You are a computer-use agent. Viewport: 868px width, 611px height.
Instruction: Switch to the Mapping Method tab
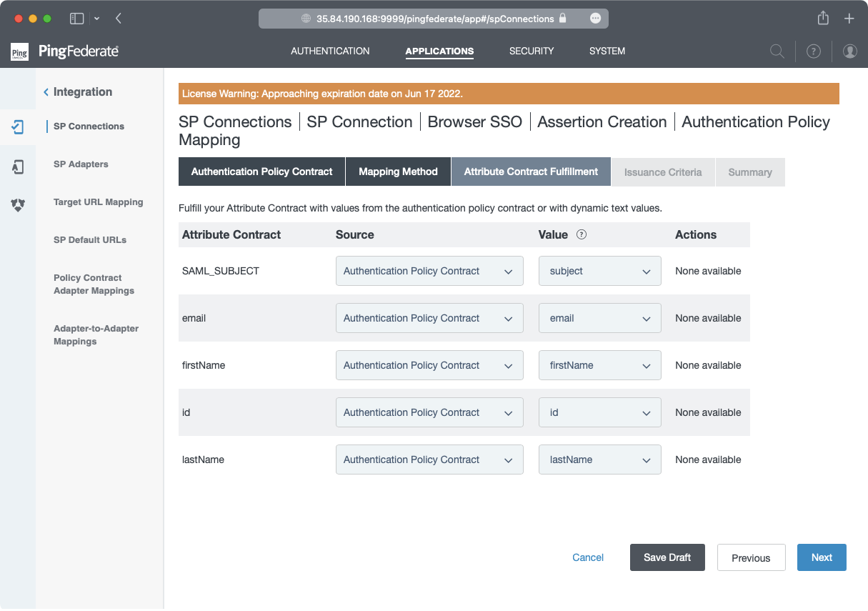pyautogui.click(x=398, y=172)
